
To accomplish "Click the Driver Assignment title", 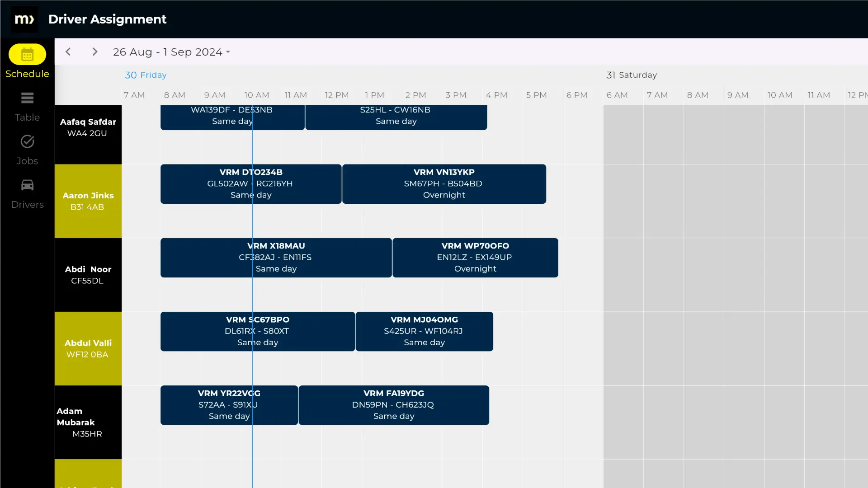I will [x=107, y=19].
